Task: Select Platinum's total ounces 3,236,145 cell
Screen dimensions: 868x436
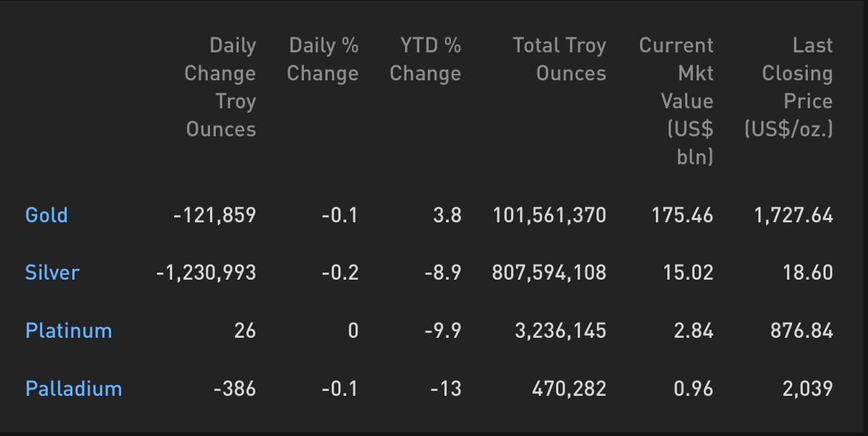Action: 561,331
